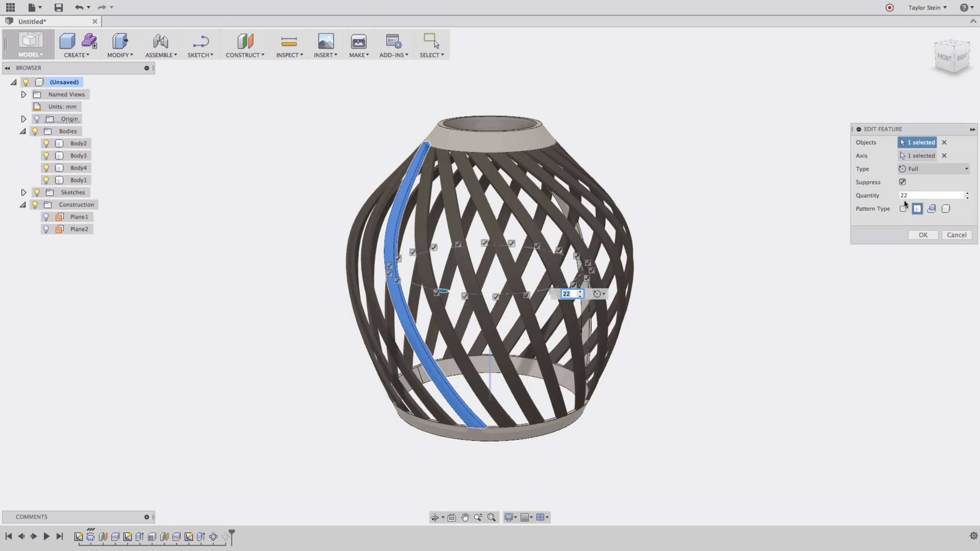Open the Construct plane icon

pos(245,41)
